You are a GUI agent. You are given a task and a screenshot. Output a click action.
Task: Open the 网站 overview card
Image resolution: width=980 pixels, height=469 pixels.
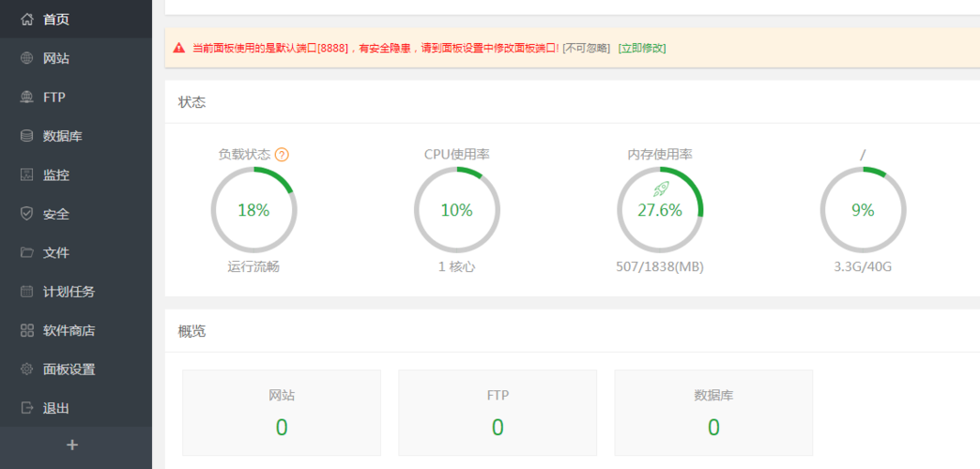(282, 412)
